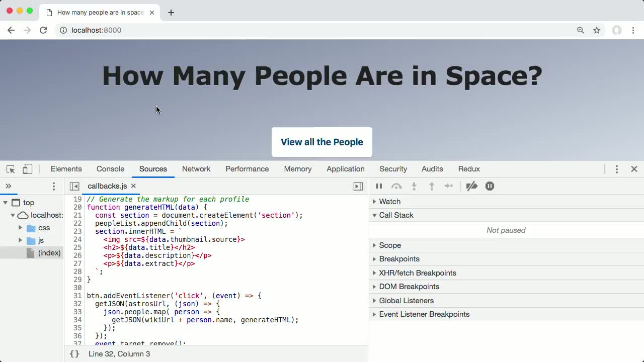644x362 pixels.
Task: Click the pretty-print braces icon in status bar
Action: tap(74, 353)
